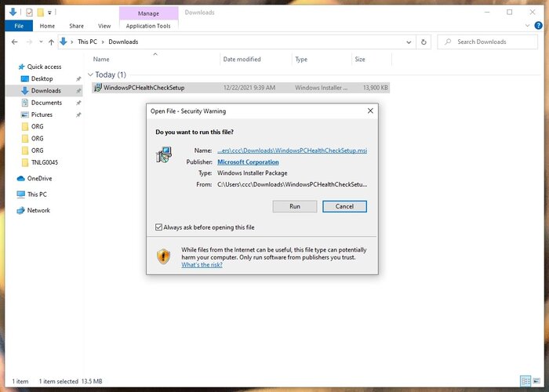Open the Application Tools tab
This screenshot has height=392, width=549.
coord(148,26)
